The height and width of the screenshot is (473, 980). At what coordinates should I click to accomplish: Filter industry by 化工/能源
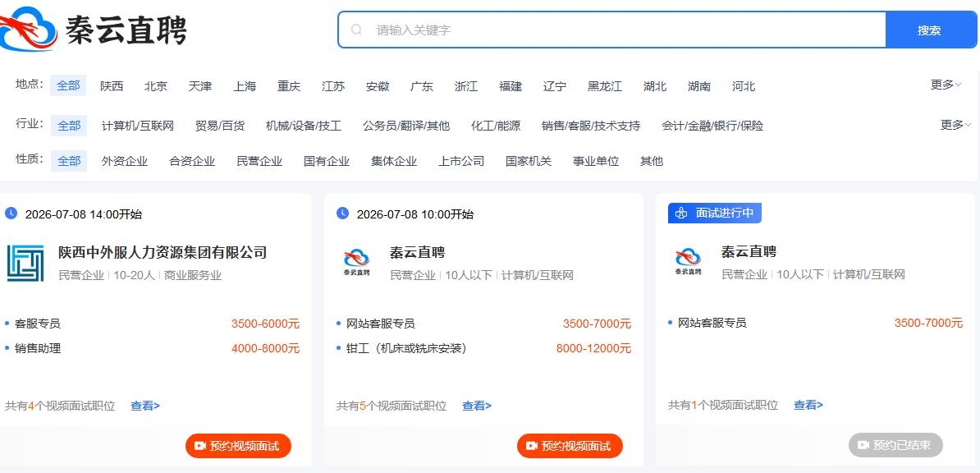[x=496, y=126]
